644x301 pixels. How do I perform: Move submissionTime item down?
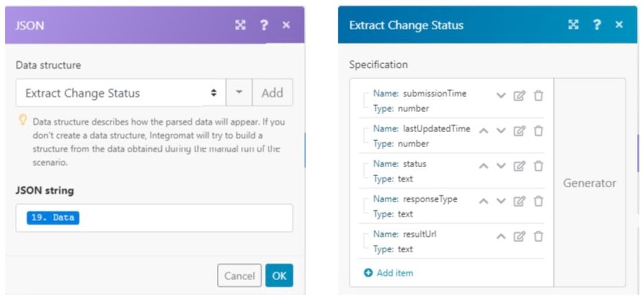coord(501,96)
